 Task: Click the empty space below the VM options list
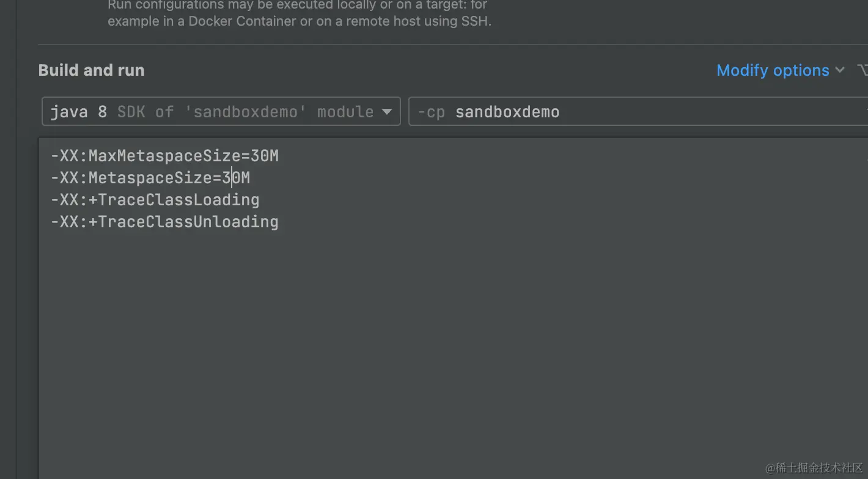tap(428, 336)
